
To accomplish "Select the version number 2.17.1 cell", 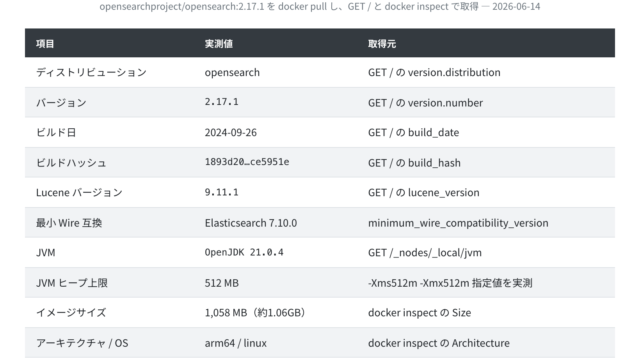I will (x=222, y=102).
